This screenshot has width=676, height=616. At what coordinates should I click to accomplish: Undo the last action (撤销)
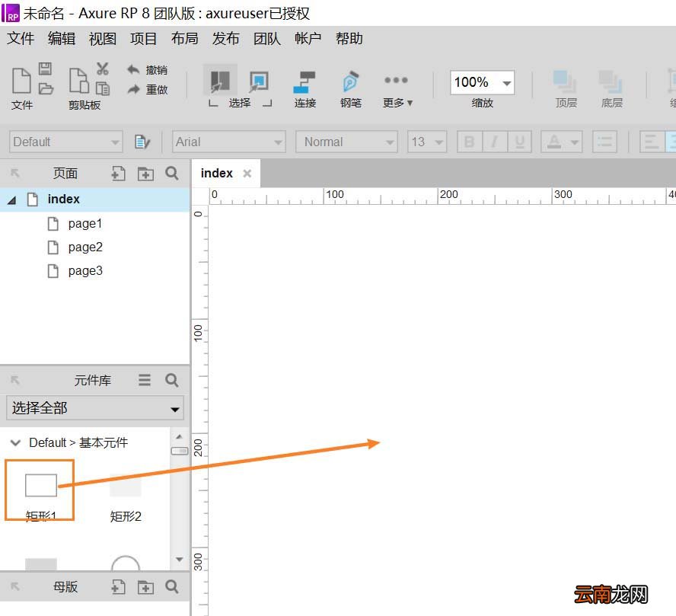pos(147,70)
